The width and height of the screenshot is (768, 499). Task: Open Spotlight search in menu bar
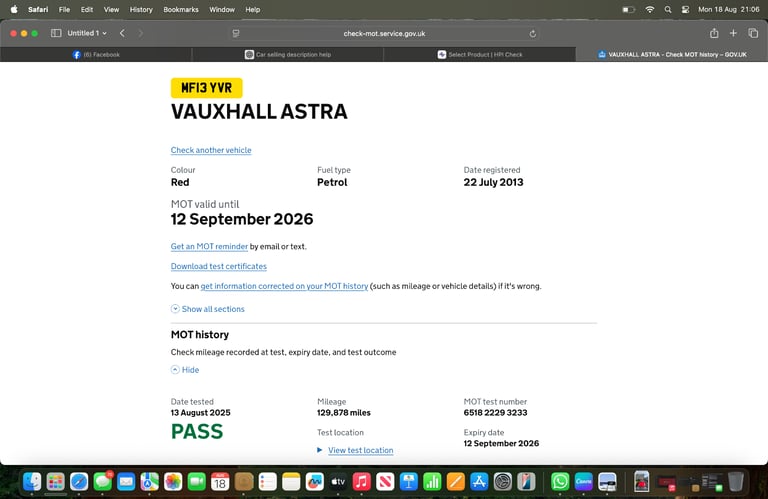point(668,9)
